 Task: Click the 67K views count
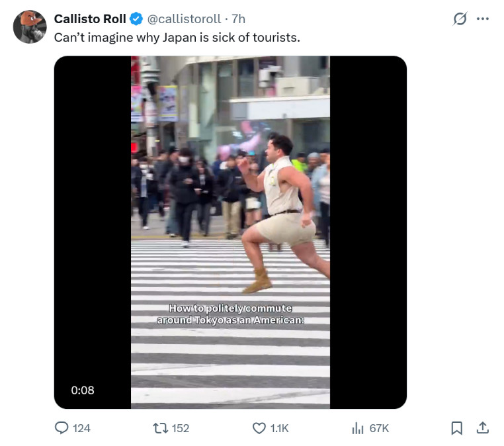(379, 428)
